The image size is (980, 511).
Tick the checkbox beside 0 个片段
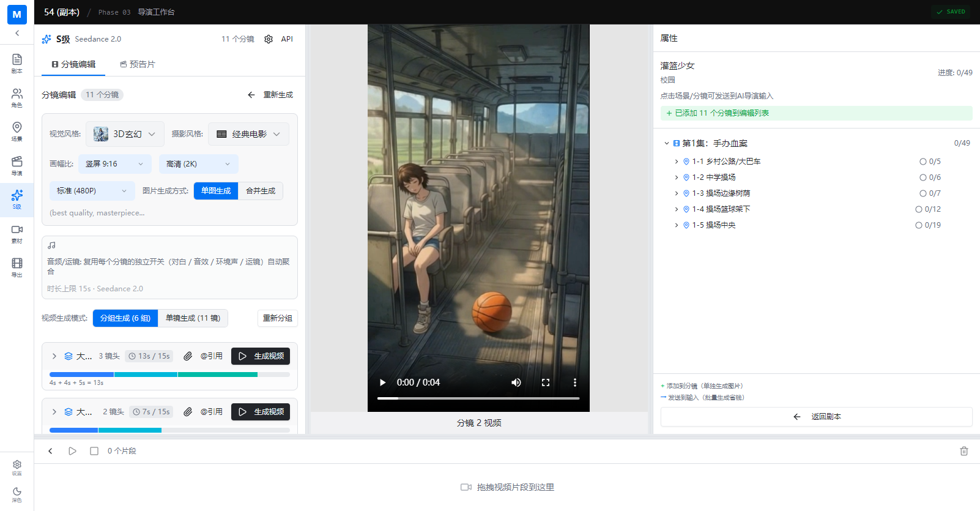pyautogui.click(x=94, y=451)
